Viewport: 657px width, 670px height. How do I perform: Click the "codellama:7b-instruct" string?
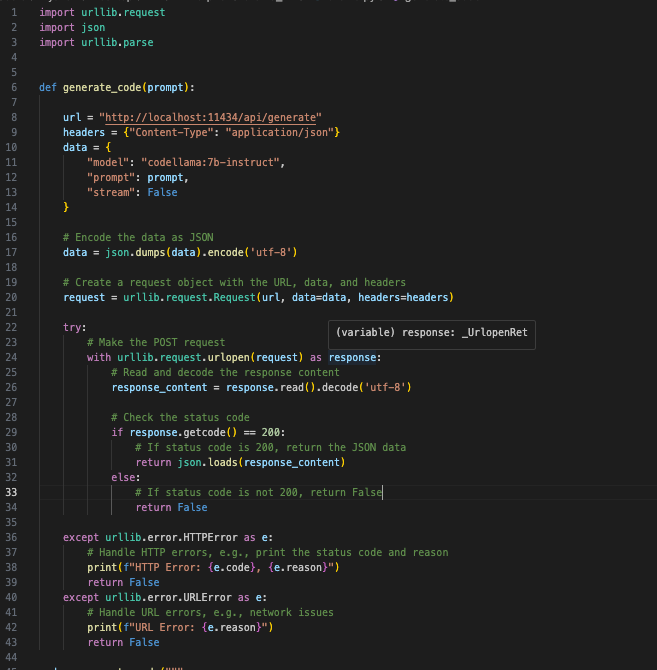click(211, 162)
